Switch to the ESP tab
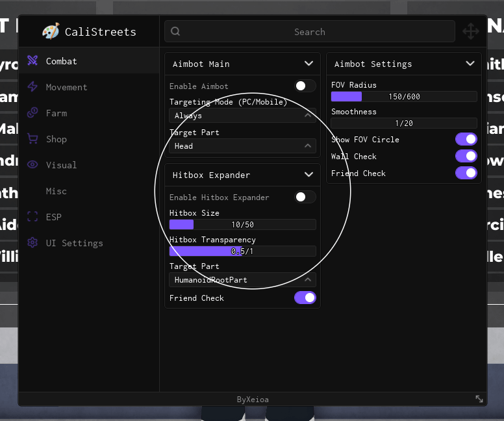The image size is (504, 421). 89,217
